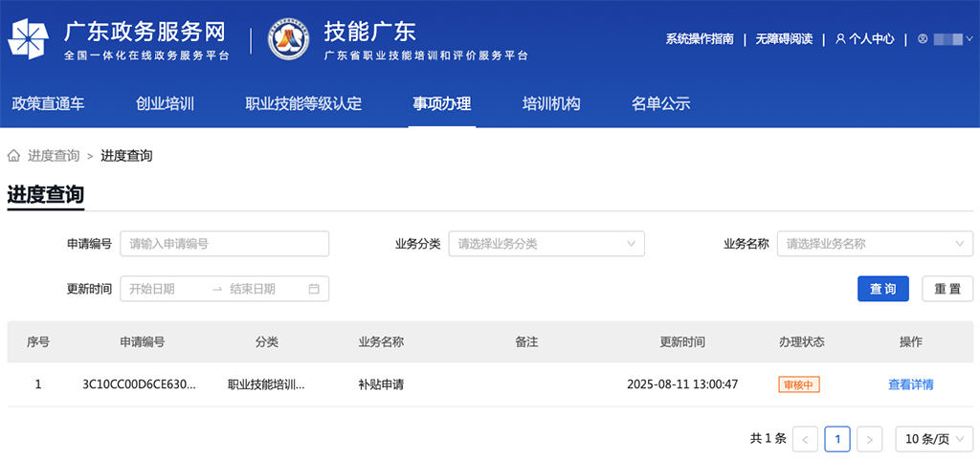Click the account avatar icon at top right
The height and width of the screenshot is (460, 980).
tap(923, 39)
